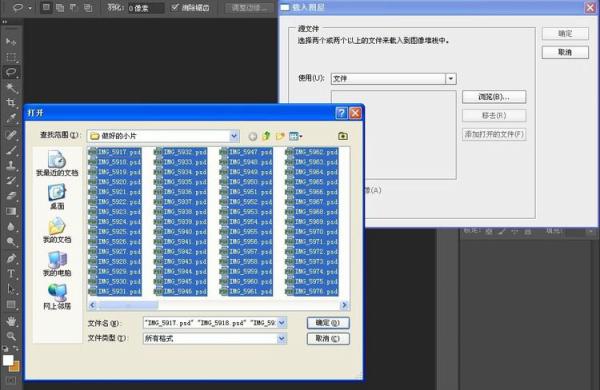Select the Gradient tool
600x390 pixels.
[11, 211]
